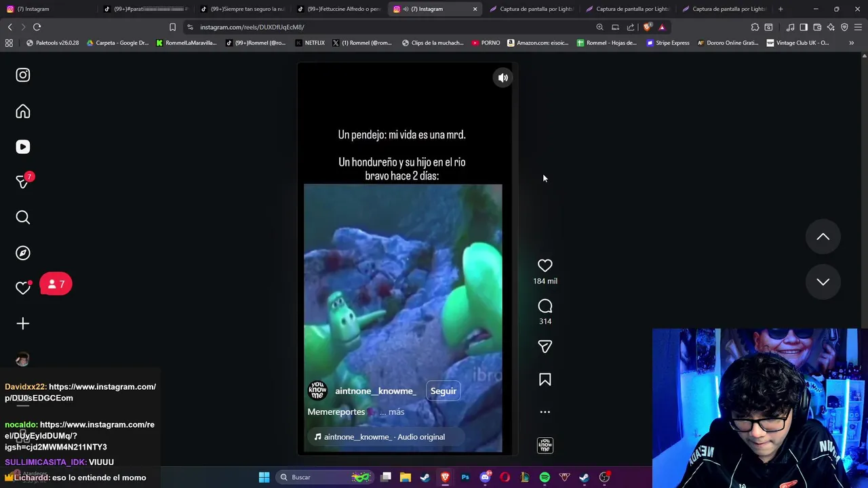Open Davidxx22's Instagram link in chat

click(x=81, y=392)
